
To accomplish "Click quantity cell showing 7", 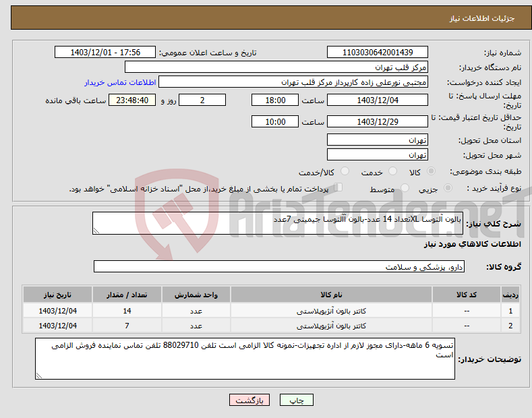I will tap(127, 326).
